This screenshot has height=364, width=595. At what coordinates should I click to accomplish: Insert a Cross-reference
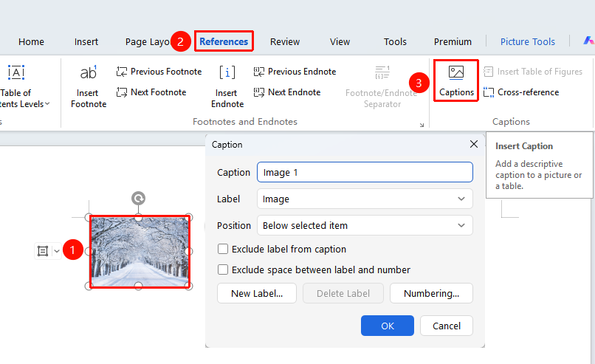[521, 92]
